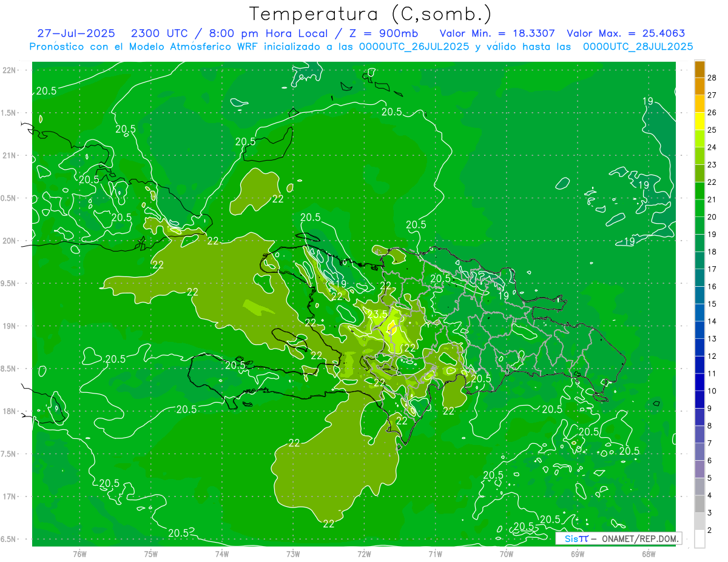Click the title 'Temperatura (C,somb.)'

coord(371,15)
